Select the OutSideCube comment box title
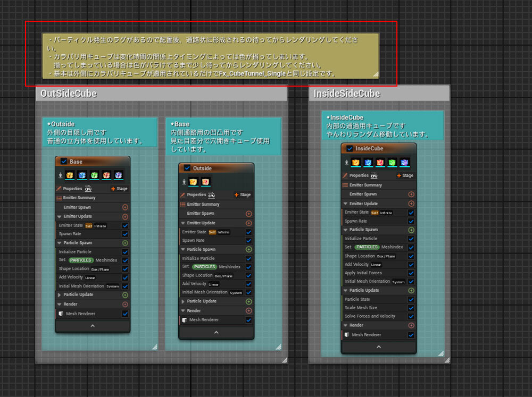The image size is (532, 397). [69, 94]
